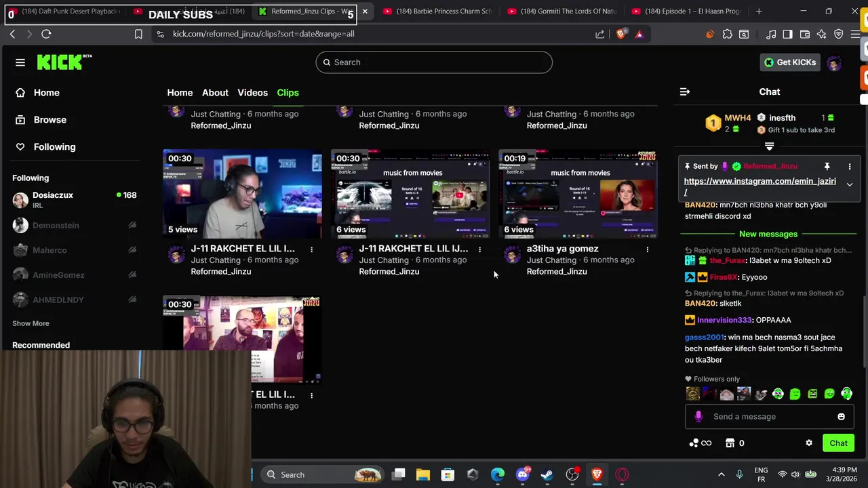Open the emoji picker in chat
Screen dimensions: 868x488
point(841,416)
